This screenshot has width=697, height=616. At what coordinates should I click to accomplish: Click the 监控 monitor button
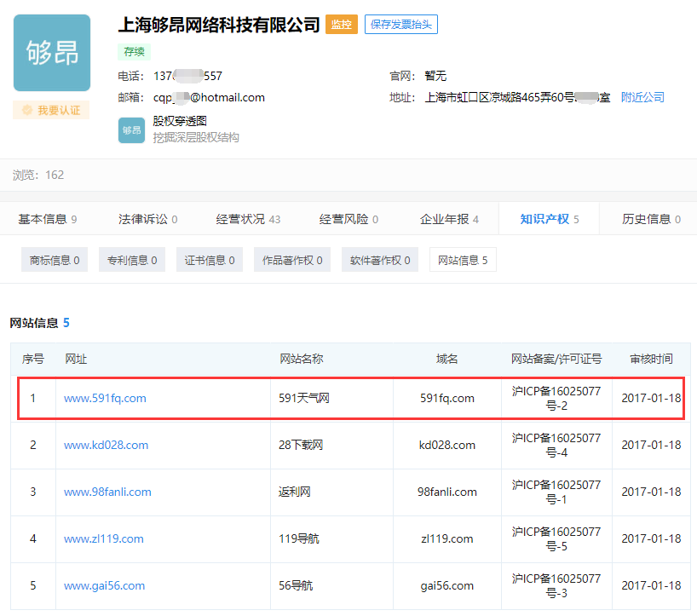(x=341, y=25)
